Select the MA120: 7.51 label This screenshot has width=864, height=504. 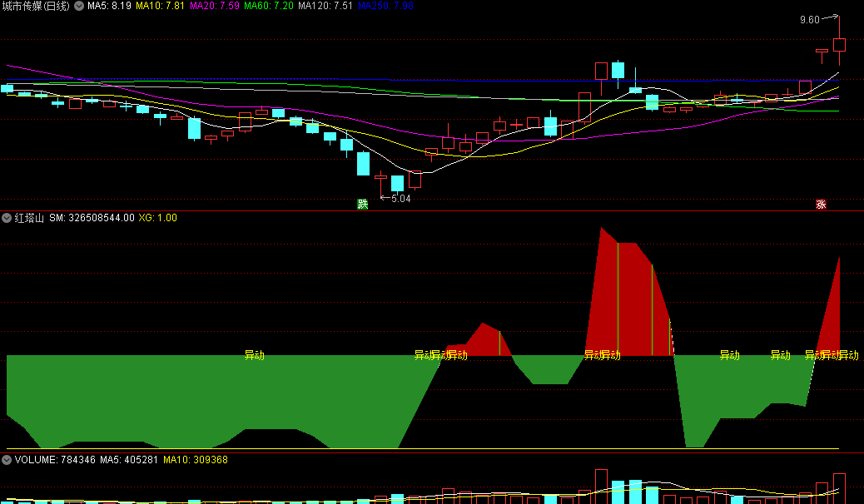[325, 6]
